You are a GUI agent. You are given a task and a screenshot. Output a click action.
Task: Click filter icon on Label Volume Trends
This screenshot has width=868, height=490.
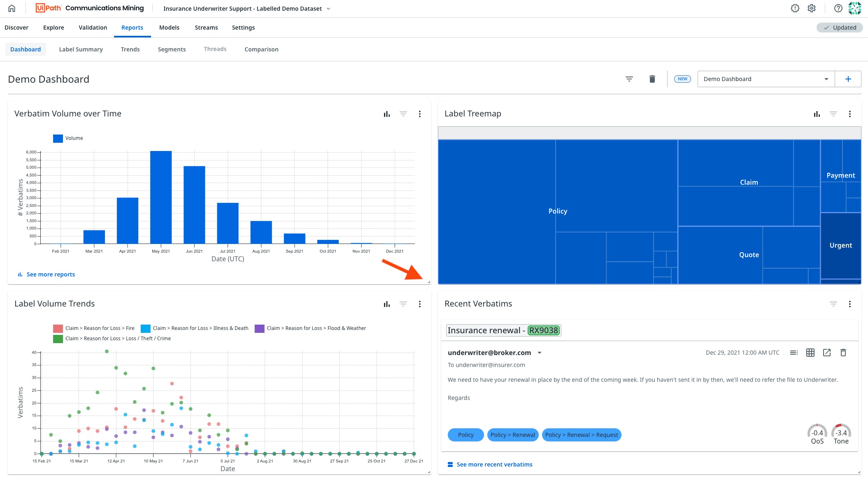point(403,304)
